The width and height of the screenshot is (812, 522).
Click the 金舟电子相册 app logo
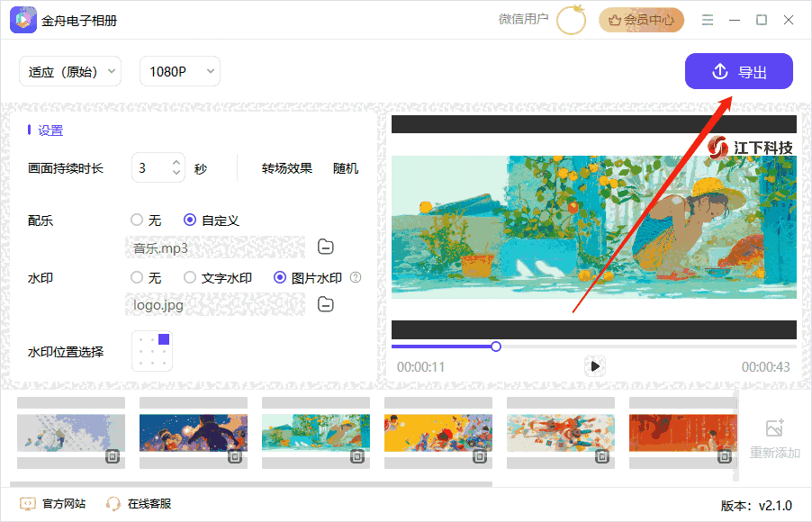[x=22, y=18]
